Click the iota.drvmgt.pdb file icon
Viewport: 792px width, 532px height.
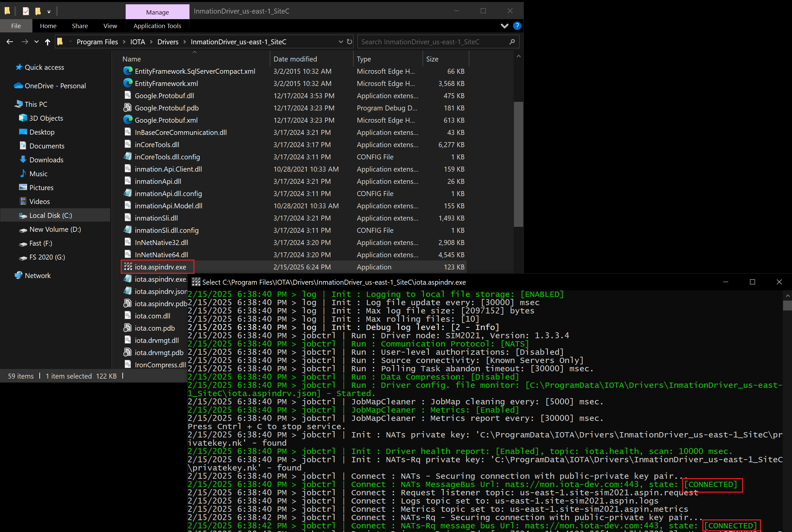click(x=128, y=352)
